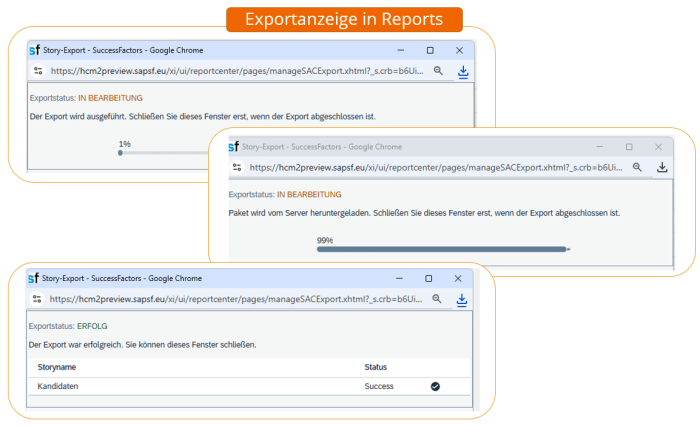
Task: Click the 'Der Export wird ausgeführt' message
Action: coord(203,117)
